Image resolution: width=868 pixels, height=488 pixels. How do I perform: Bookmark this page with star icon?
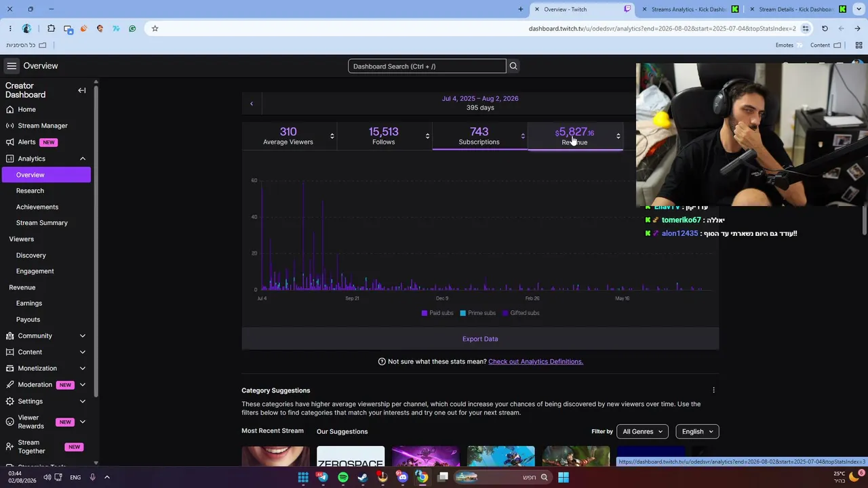click(x=155, y=28)
